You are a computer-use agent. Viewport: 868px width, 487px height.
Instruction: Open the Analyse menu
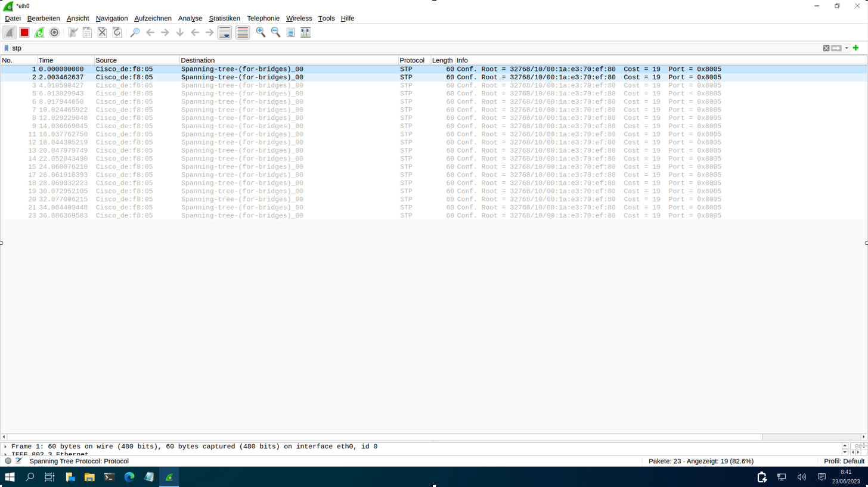coord(190,18)
